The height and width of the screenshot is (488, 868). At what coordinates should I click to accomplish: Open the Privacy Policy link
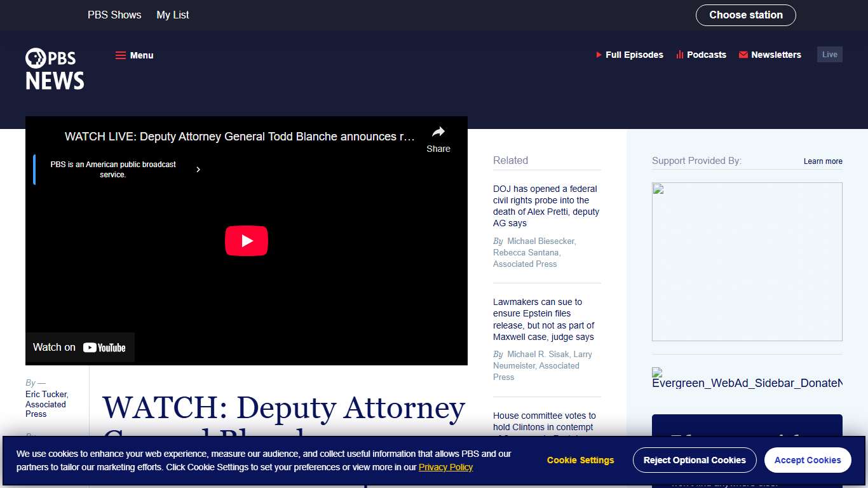pos(446,467)
